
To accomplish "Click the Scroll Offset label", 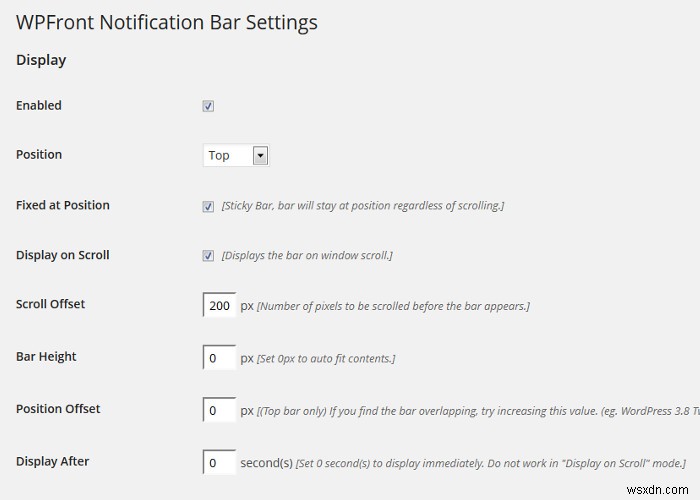I will click(51, 304).
